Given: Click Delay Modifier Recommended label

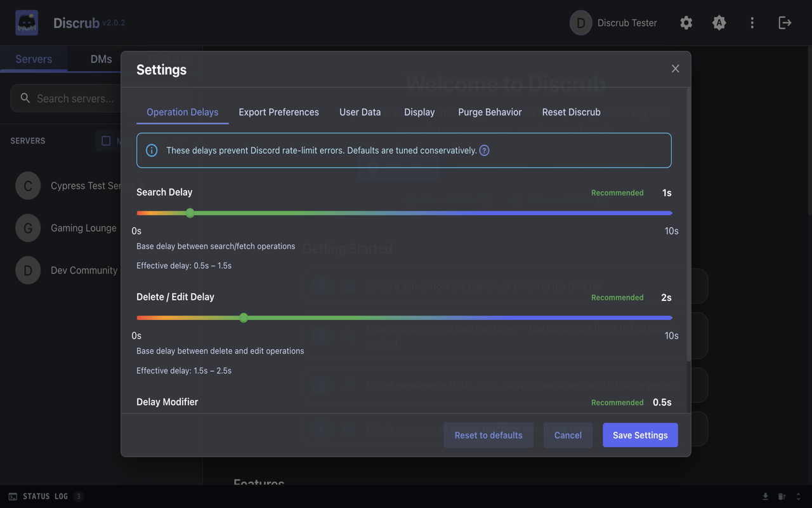Looking at the screenshot, I should (617, 403).
